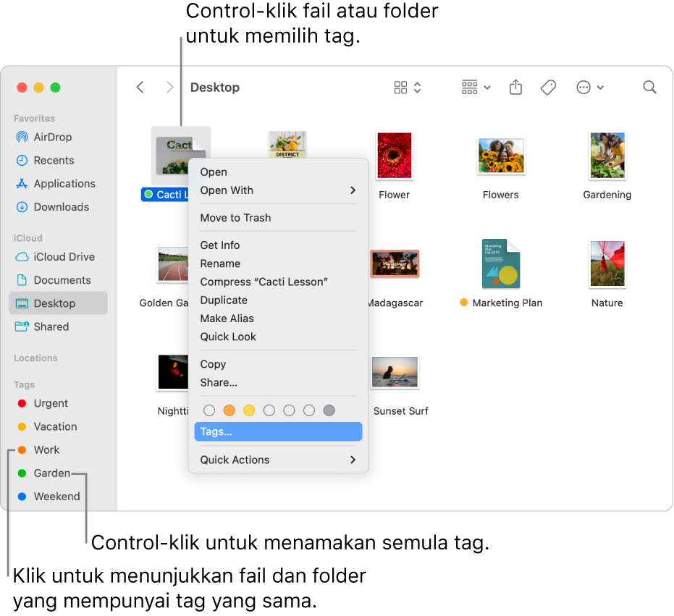674x616 pixels.
Task: Show items tagged Weekend
Action: (49, 496)
